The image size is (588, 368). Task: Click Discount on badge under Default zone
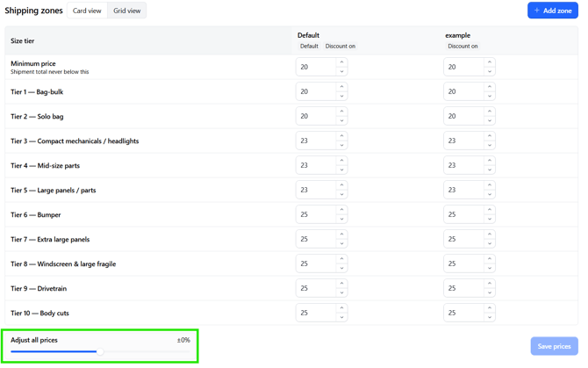[341, 47]
